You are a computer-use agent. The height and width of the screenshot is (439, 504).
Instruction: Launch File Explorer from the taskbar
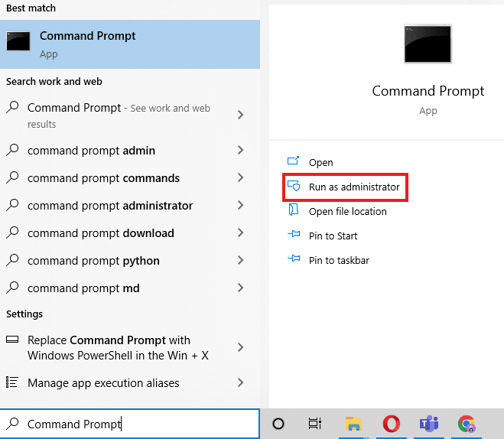(353, 424)
